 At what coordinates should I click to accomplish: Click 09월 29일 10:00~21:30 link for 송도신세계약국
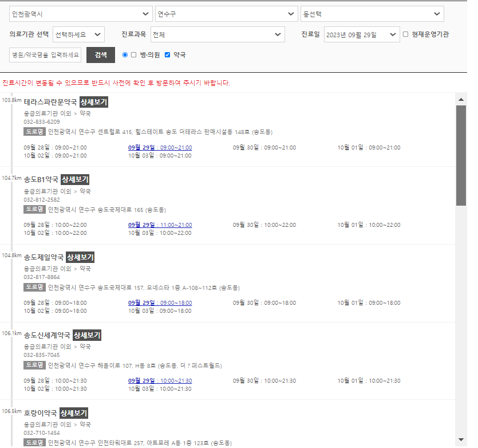tap(160, 380)
